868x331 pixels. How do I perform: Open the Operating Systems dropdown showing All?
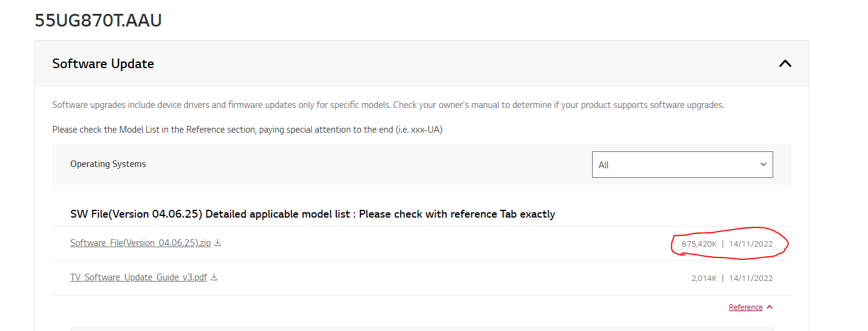click(682, 165)
